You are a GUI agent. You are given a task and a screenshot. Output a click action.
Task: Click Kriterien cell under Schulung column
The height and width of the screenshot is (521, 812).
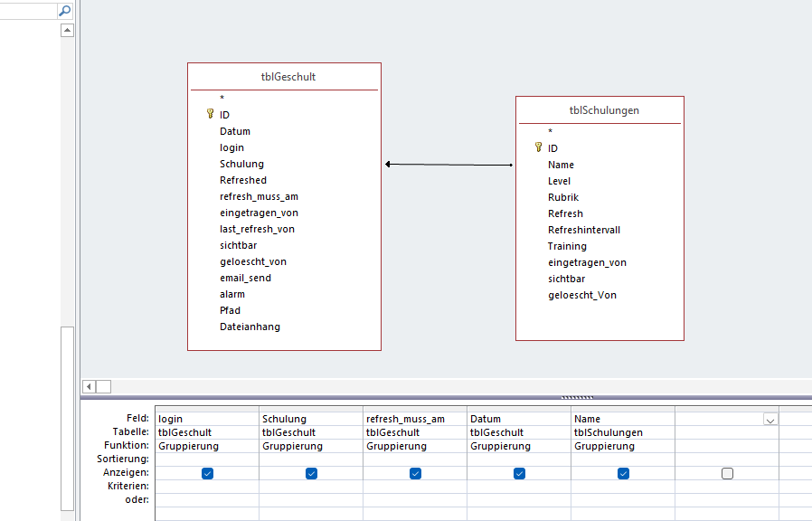click(311, 487)
